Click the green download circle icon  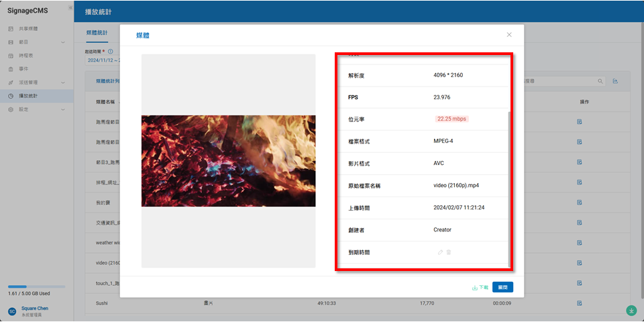(x=630, y=310)
